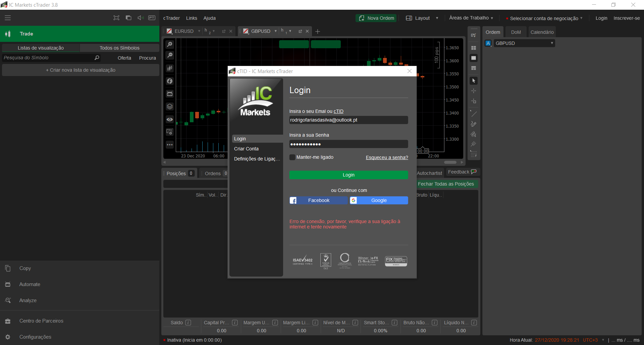Click Esqueceu a senha link
This screenshot has height=345, width=644.
pyautogui.click(x=387, y=157)
